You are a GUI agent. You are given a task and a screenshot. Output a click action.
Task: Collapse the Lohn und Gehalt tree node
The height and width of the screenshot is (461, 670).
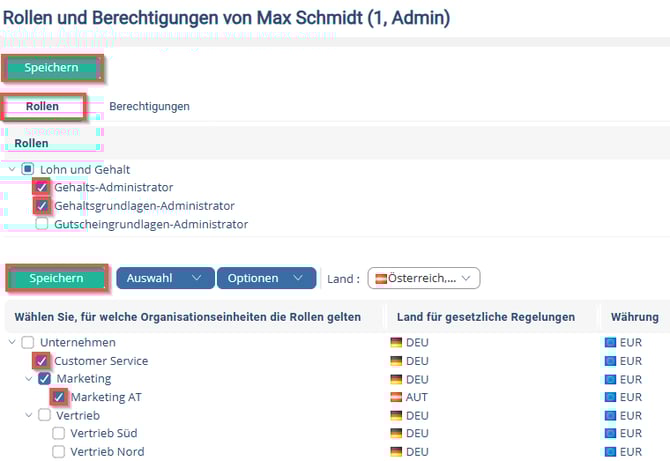click(12, 169)
